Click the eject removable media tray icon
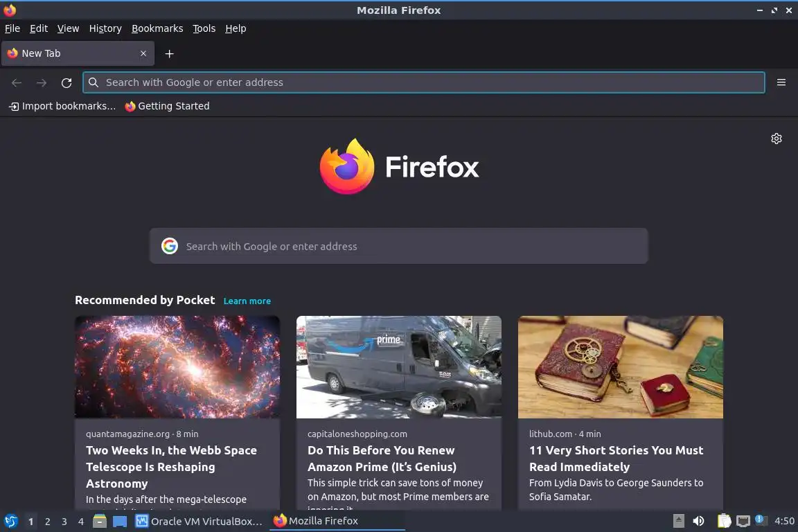This screenshot has height=532, width=798. click(678, 521)
